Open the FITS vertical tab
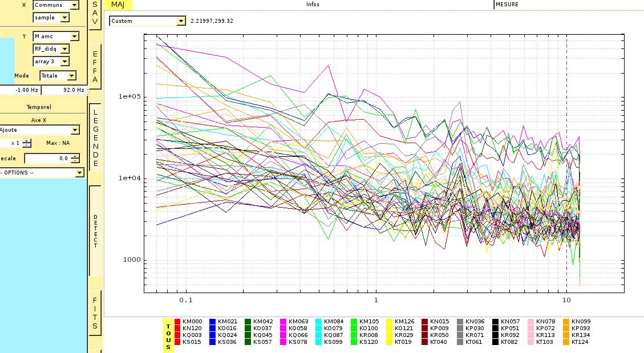Screen dimensions: 644x353 pos(95,314)
